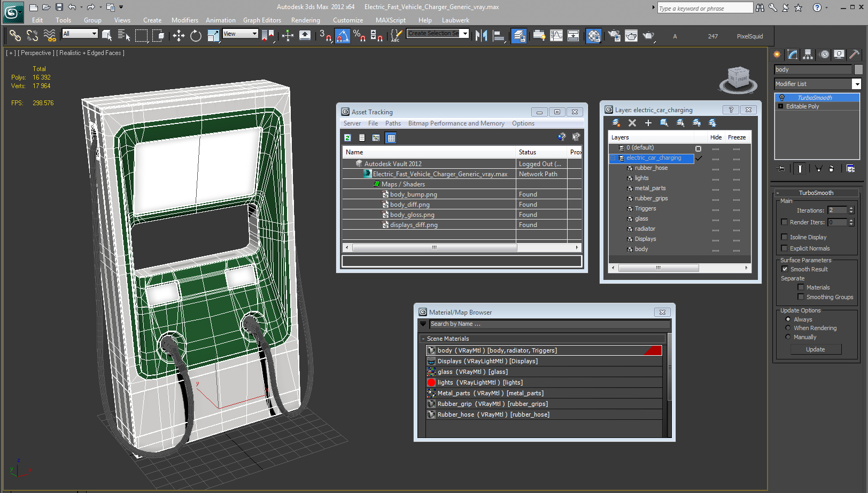Open the Hierarchy tab in command panel
This screenshot has width=868, height=493.
point(808,54)
